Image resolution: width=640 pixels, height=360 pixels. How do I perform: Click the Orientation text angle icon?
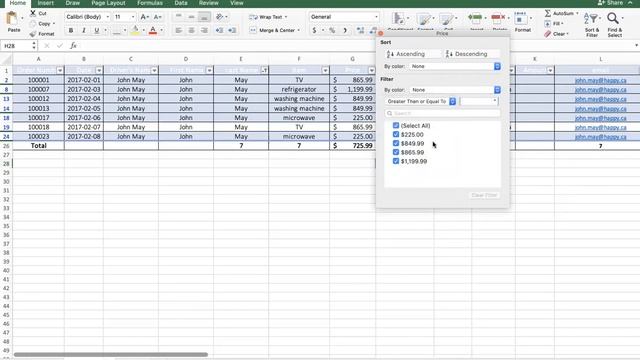[x=220, y=17]
